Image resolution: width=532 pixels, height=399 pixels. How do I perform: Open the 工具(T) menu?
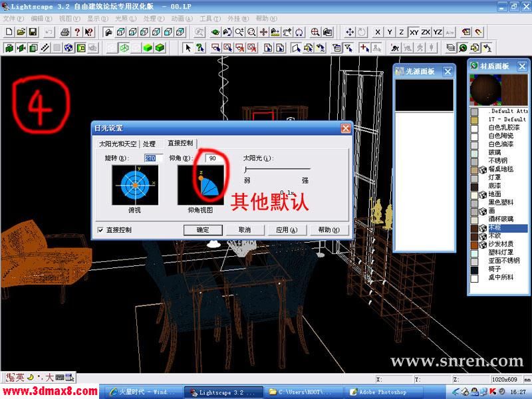tap(210, 19)
